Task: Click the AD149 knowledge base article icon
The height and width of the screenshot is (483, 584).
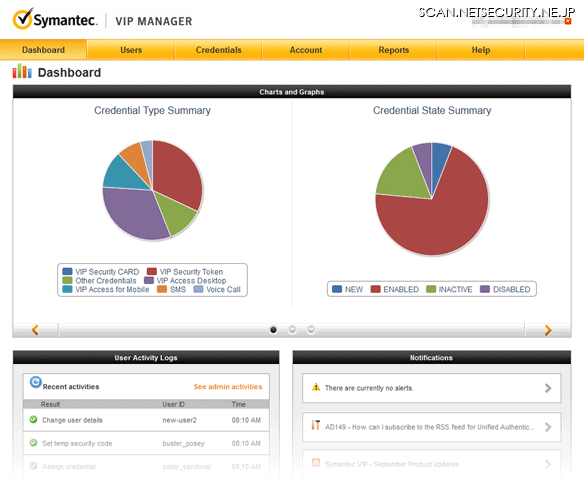Action: [x=316, y=425]
